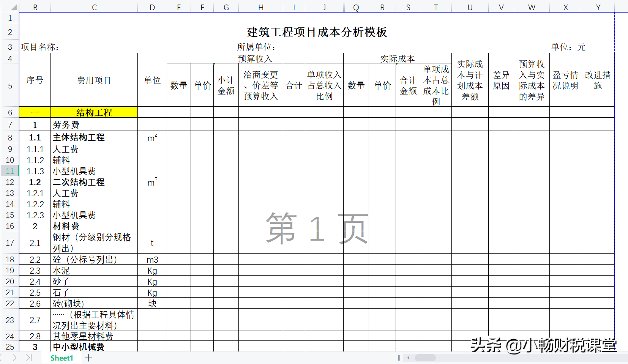
Task: Click the scrollbar split handle
Action: pyautogui.click(x=399, y=358)
